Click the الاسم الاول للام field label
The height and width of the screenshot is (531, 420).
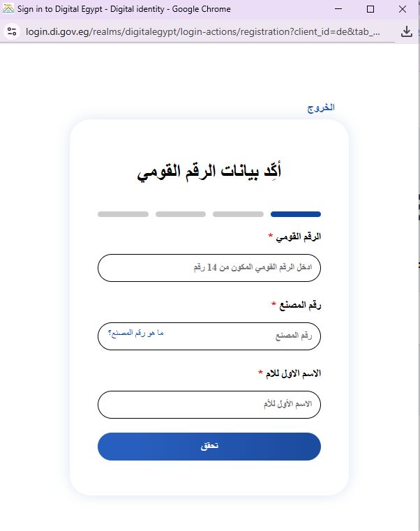tap(293, 373)
